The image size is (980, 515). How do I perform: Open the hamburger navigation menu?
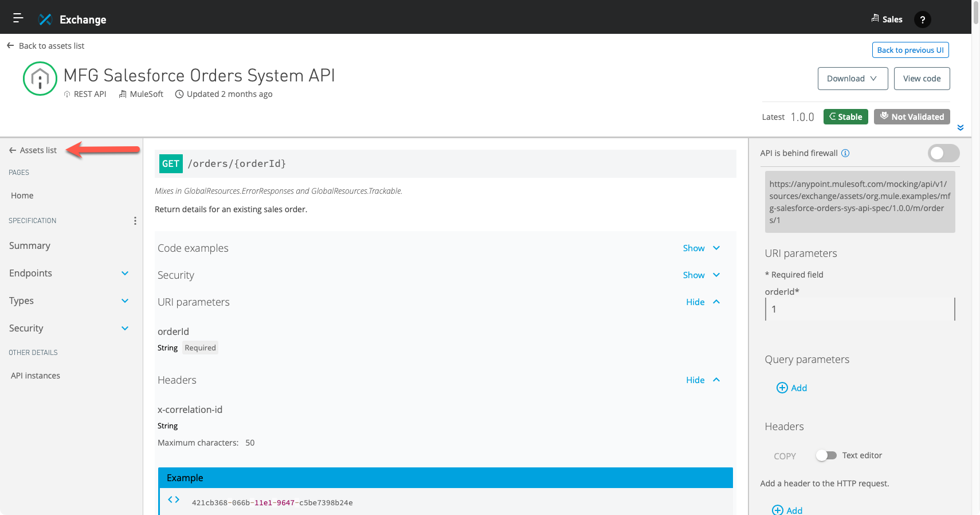(18, 18)
